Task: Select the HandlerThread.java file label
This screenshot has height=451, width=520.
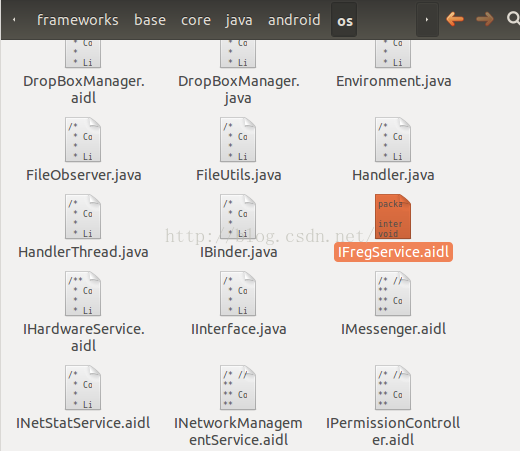Action: coord(83,252)
